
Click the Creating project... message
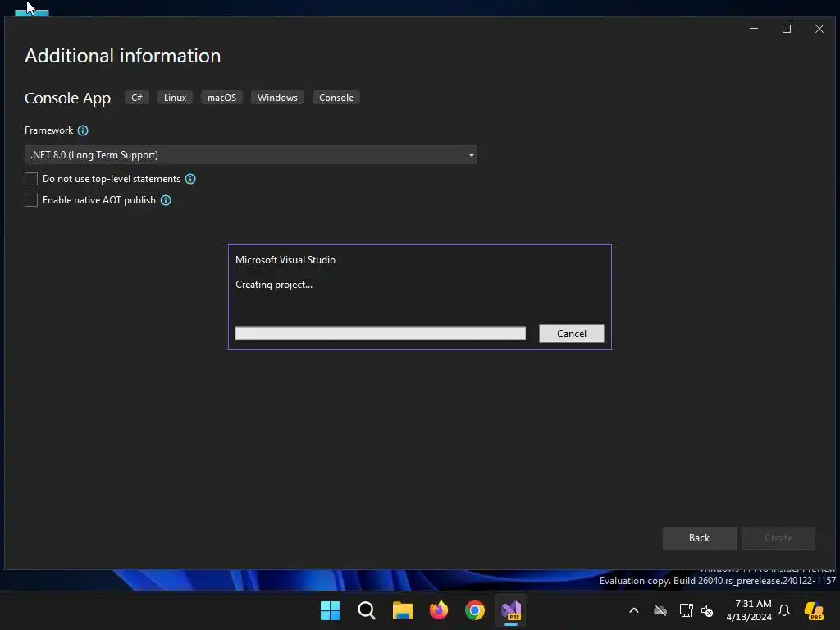click(274, 285)
